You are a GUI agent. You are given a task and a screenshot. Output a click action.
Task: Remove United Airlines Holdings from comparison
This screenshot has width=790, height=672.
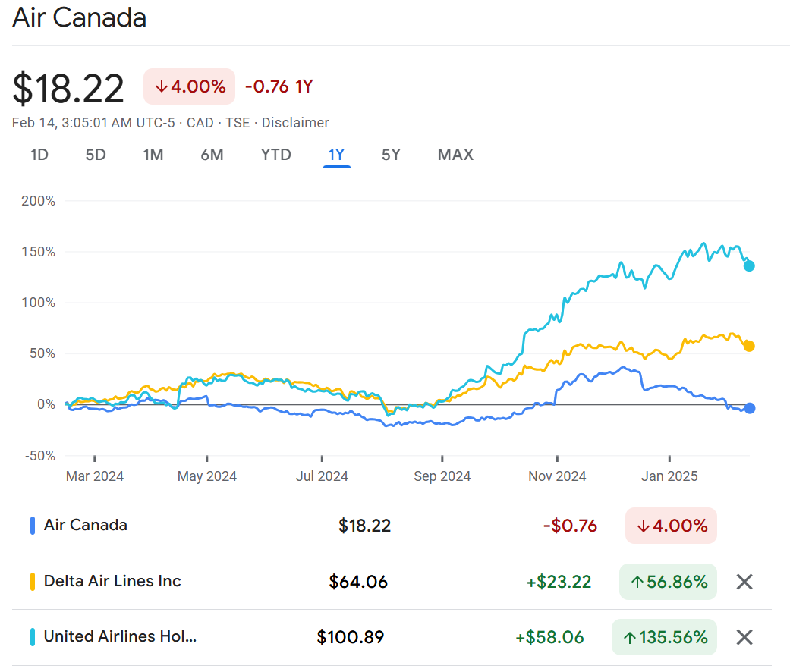point(744,637)
